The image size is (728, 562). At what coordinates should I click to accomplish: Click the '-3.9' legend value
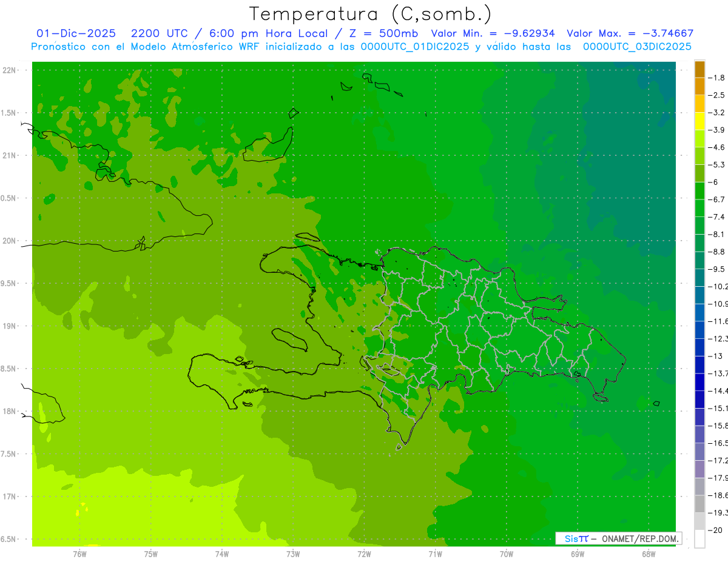(x=716, y=130)
